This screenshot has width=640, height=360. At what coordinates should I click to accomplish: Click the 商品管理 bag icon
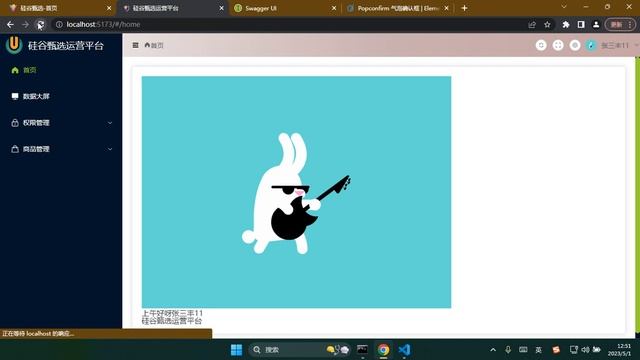pyautogui.click(x=15, y=149)
